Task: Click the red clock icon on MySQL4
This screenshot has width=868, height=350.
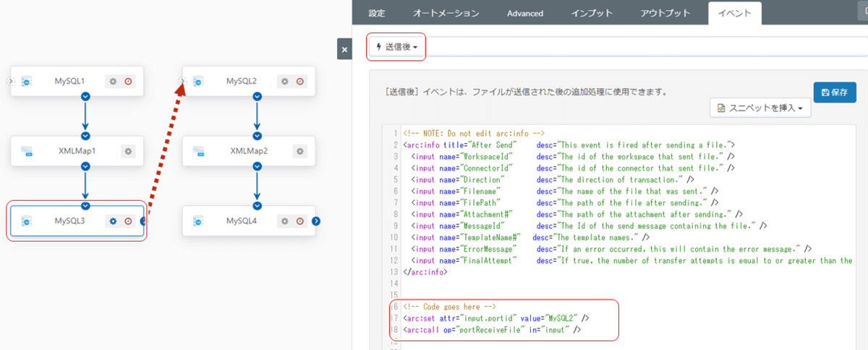Action: click(x=299, y=221)
